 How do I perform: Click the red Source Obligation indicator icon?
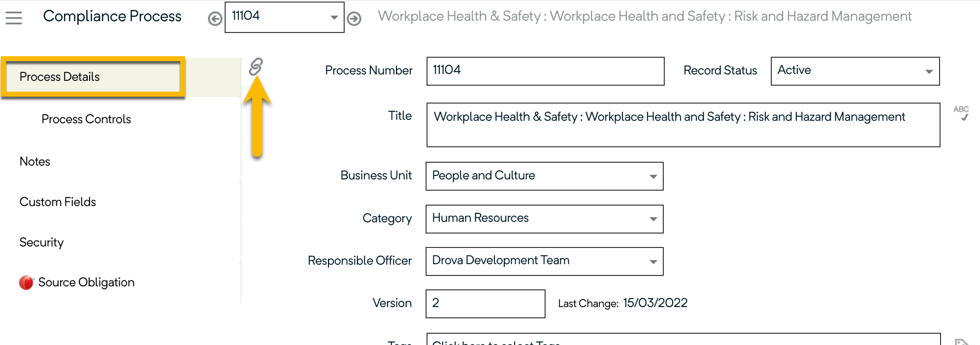pyautogui.click(x=26, y=282)
